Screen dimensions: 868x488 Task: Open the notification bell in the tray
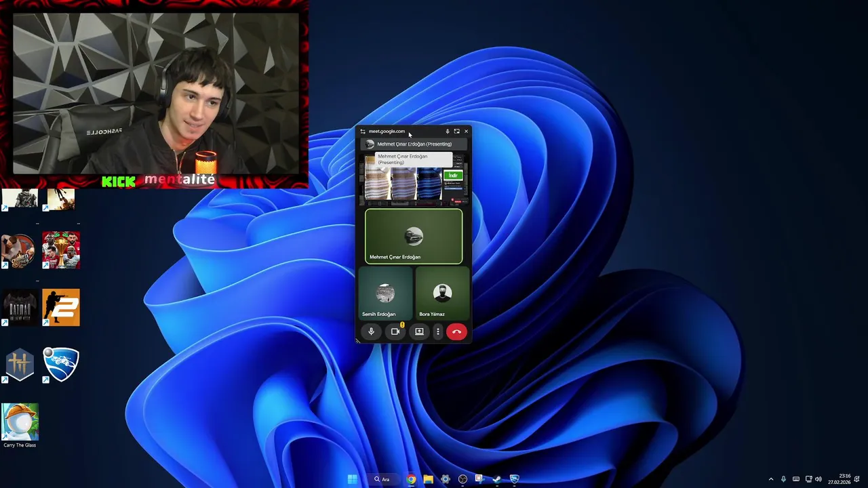(857, 479)
